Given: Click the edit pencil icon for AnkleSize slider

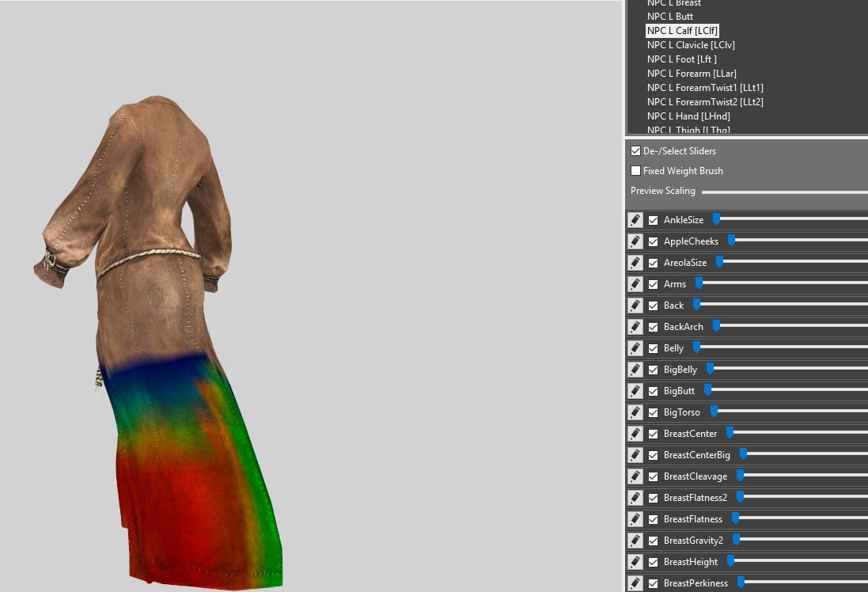Looking at the screenshot, I should (635, 220).
